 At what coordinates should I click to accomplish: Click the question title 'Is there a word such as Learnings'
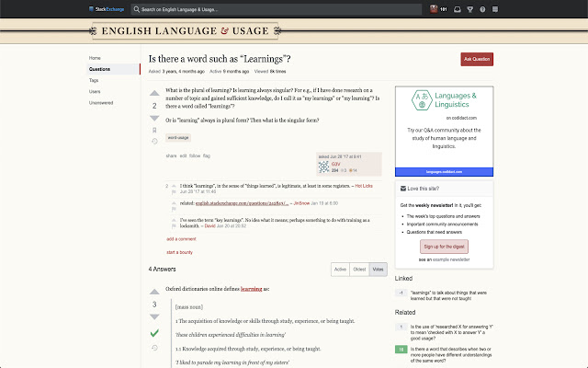[220, 59]
